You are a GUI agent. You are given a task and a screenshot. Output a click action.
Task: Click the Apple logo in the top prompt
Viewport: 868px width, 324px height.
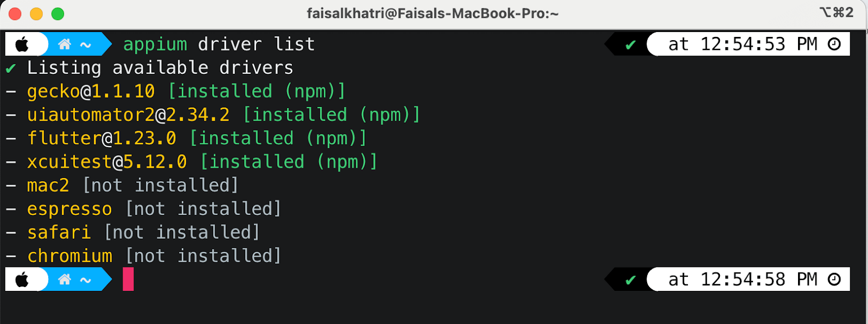(22, 44)
